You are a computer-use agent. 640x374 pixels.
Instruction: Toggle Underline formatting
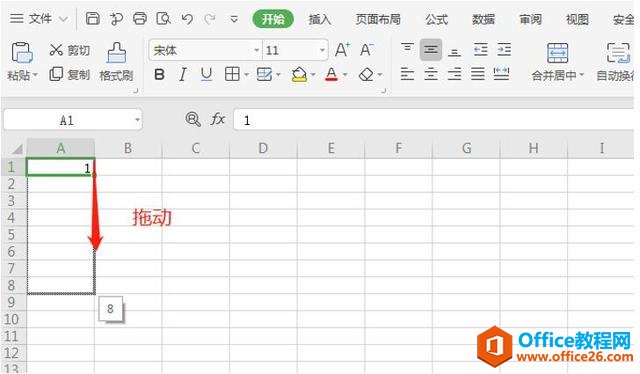click(x=207, y=75)
